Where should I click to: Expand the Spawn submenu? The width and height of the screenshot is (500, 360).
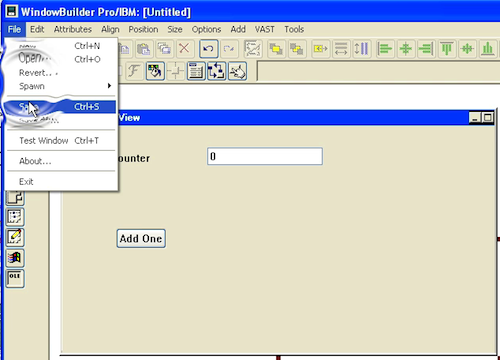(61, 86)
